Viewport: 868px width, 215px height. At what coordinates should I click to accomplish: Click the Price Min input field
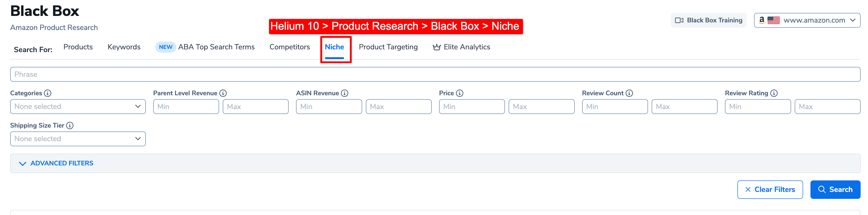pyautogui.click(x=472, y=107)
